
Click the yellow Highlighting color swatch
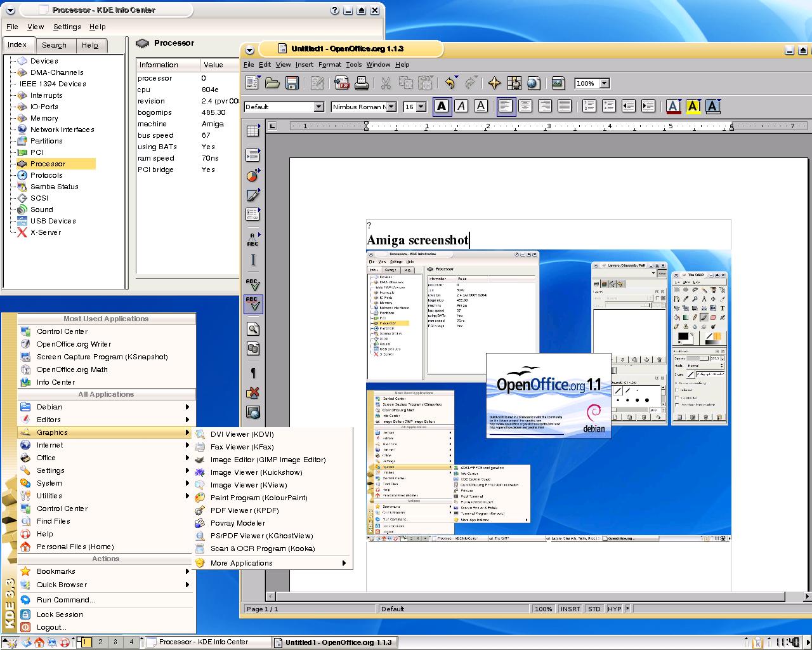(693, 107)
